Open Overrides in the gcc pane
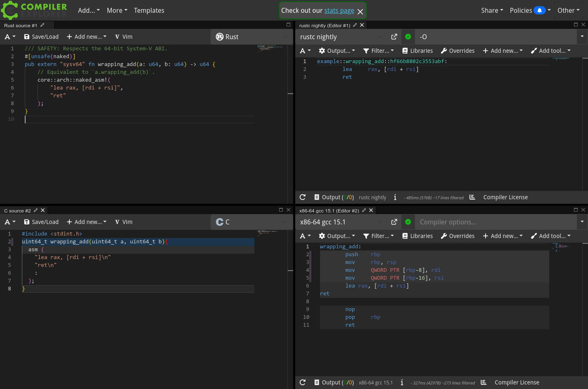 [x=458, y=236]
